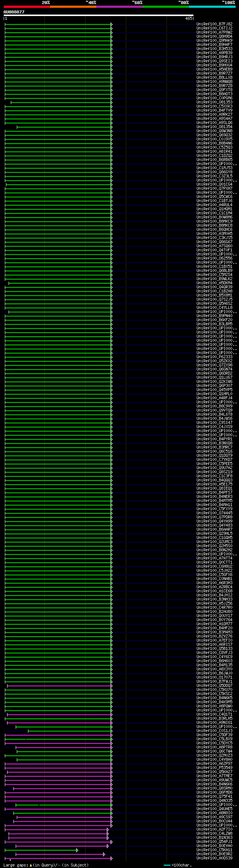Select label UniRef100_A7EFI0
The height and width of the screenshot is (868, 239).
pyautogui.click(x=214, y=641)
